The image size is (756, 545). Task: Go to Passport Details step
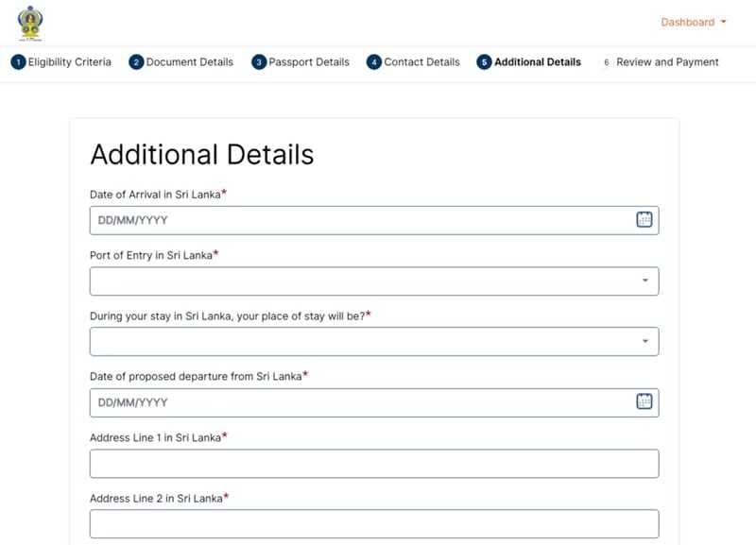point(309,62)
